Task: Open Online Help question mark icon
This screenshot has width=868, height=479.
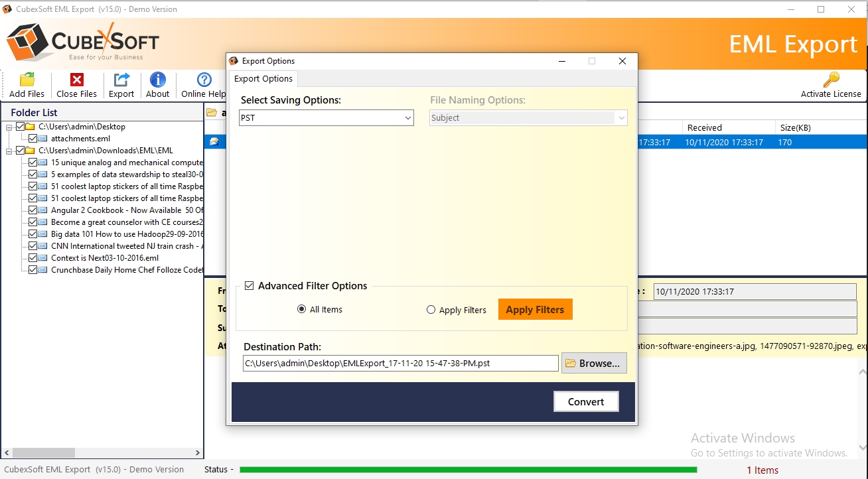Action: (x=204, y=80)
